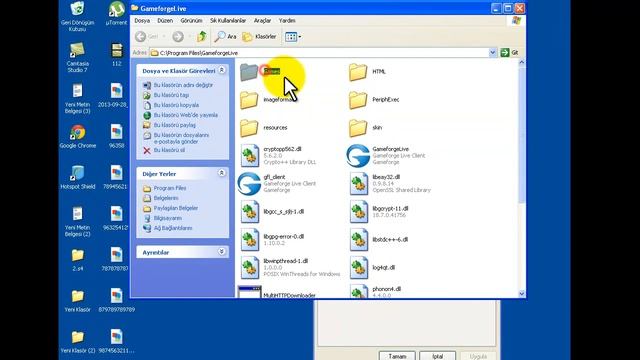
Task: Select the skin folder
Action: point(366,128)
